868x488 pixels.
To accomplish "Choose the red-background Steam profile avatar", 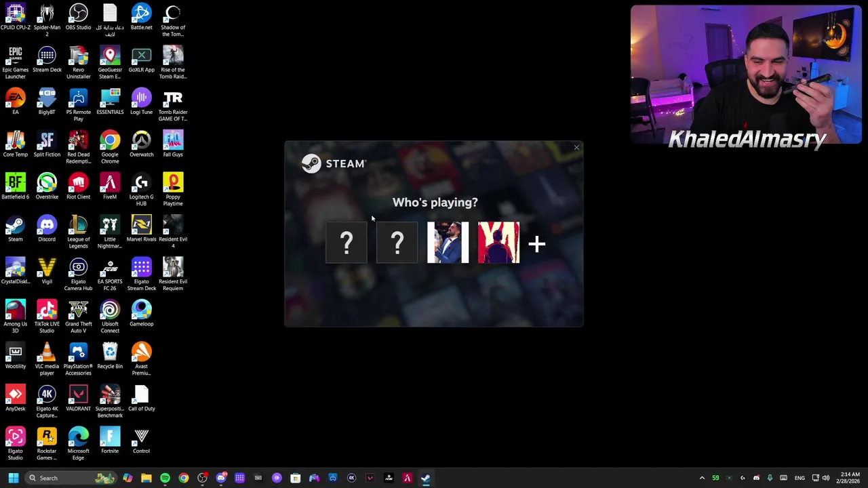I will 498,243.
